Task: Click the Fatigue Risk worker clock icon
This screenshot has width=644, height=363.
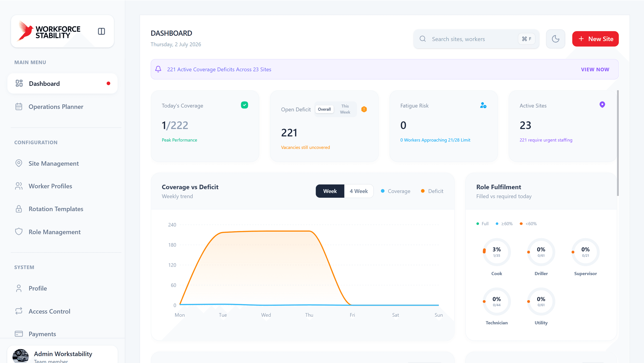Action: tap(483, 105)
